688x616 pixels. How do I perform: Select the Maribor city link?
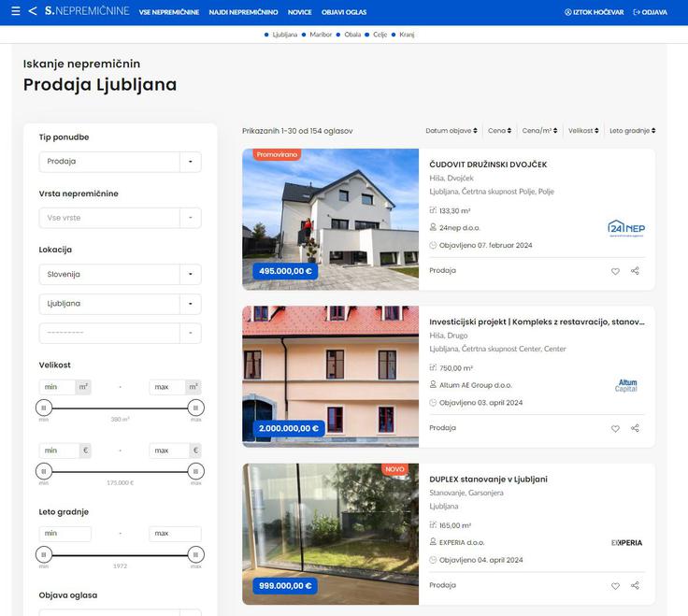coord(321,35)
